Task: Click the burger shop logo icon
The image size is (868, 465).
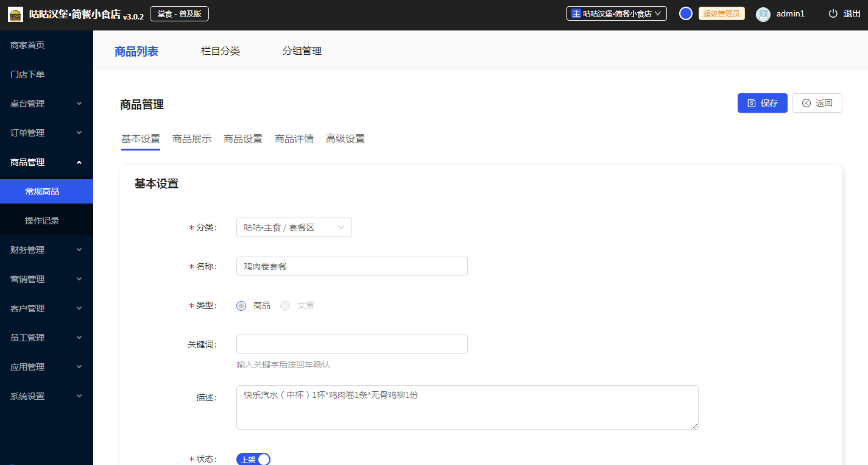Action: [15, 14]
